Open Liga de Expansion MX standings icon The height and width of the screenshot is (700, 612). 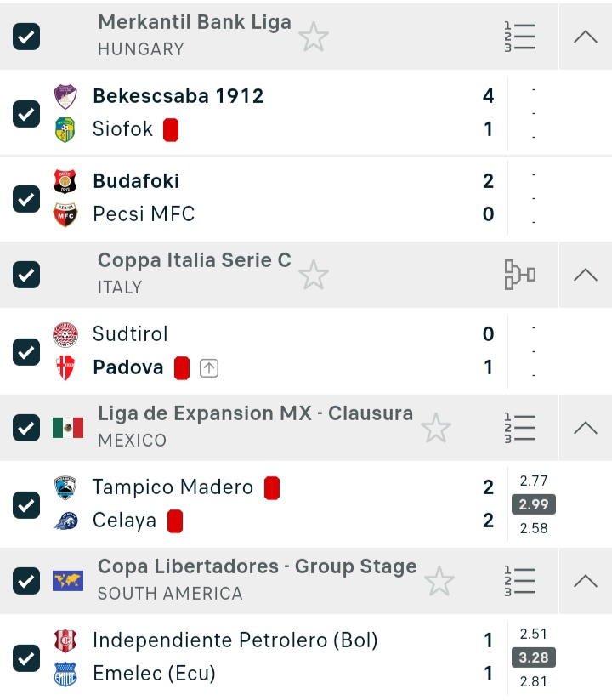tap(519, 428)
